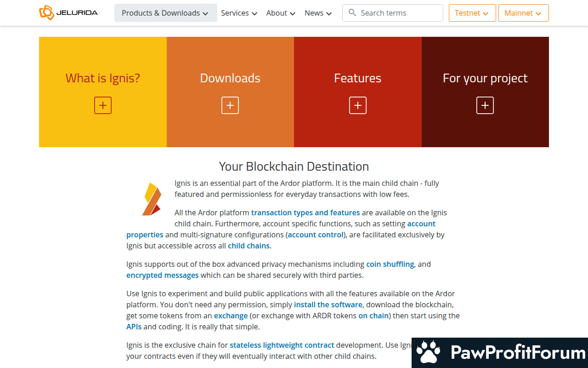Follow the transaction types and features link

(x=305, y=213)
